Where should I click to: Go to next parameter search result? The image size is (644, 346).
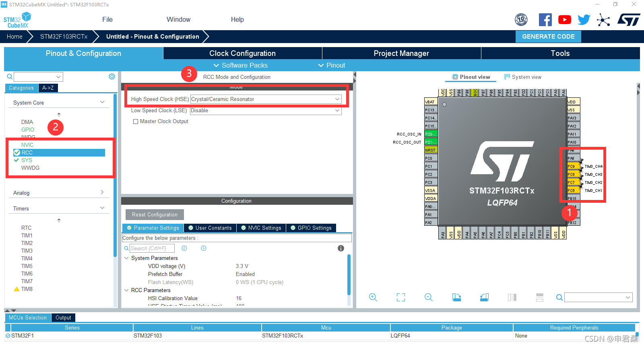(x=204, y=248)
